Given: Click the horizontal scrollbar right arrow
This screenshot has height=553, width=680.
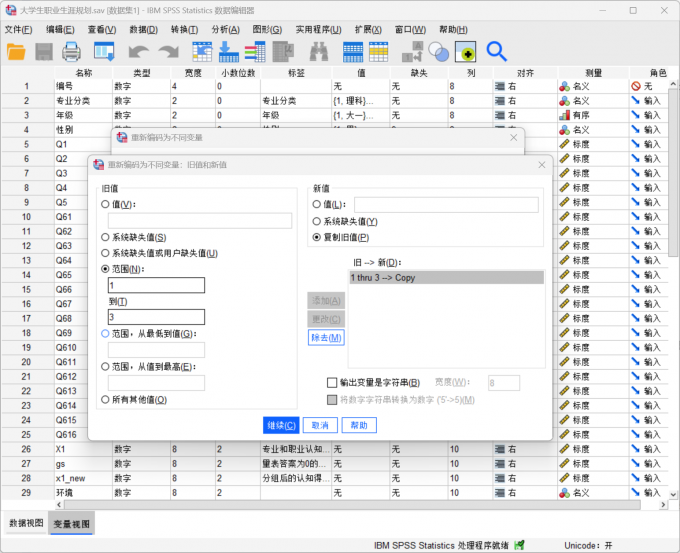Looking at the screenshot, I should point(663,505).
